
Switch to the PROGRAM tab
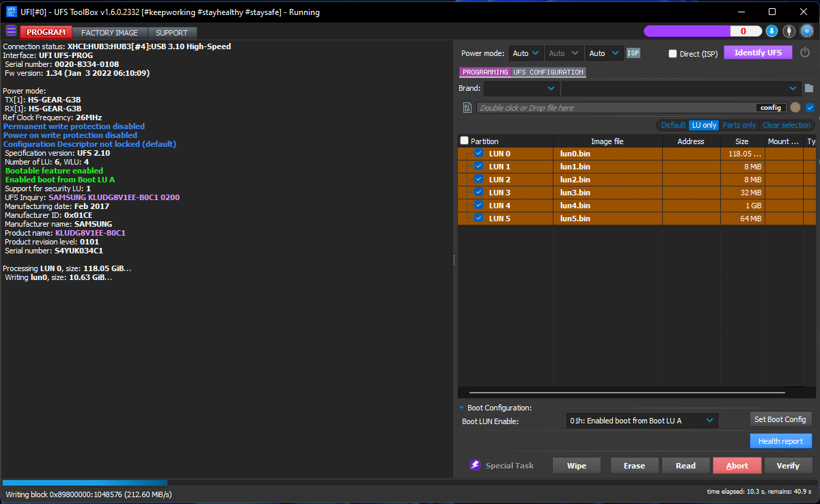46,32
